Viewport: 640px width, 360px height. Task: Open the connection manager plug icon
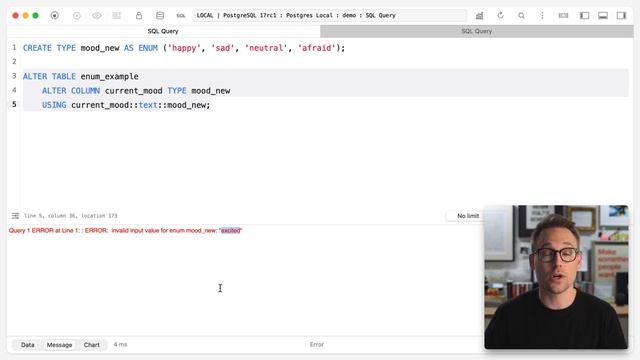(x=55, y=16)
